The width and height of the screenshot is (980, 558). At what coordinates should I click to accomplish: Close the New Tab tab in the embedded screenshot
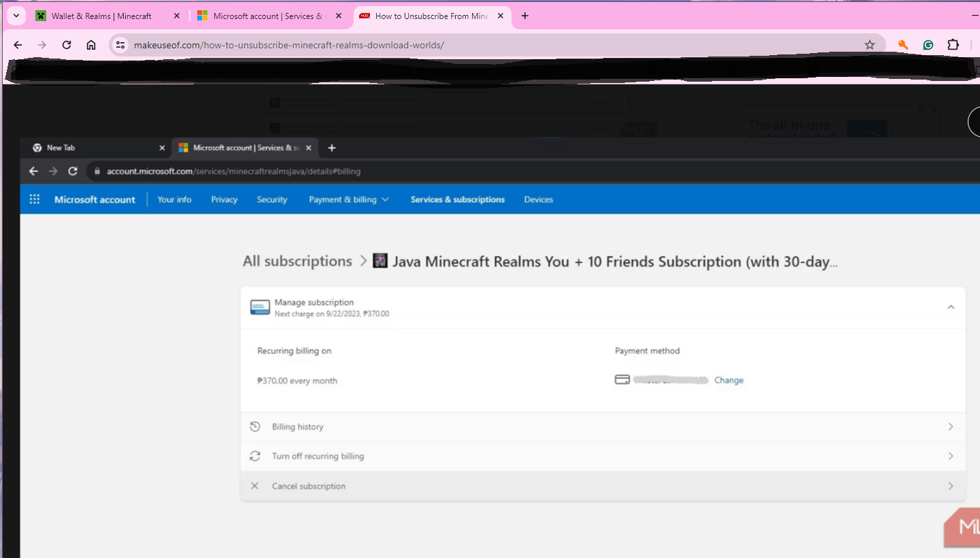click(162, 148)
